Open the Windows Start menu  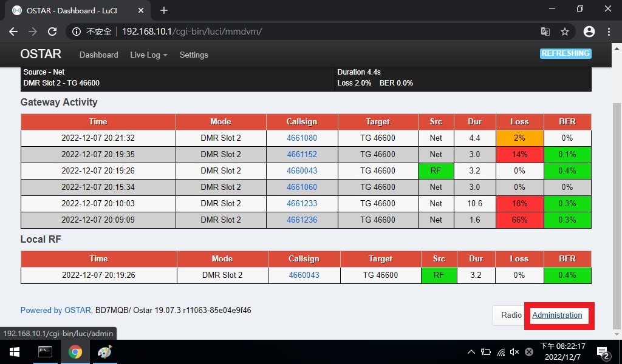[x=15, y=352]
